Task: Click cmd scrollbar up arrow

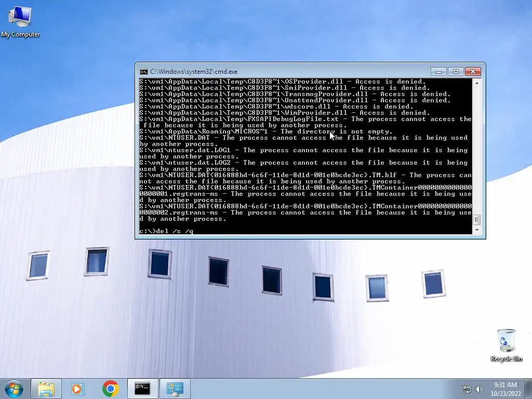Action: click(477, 83)
